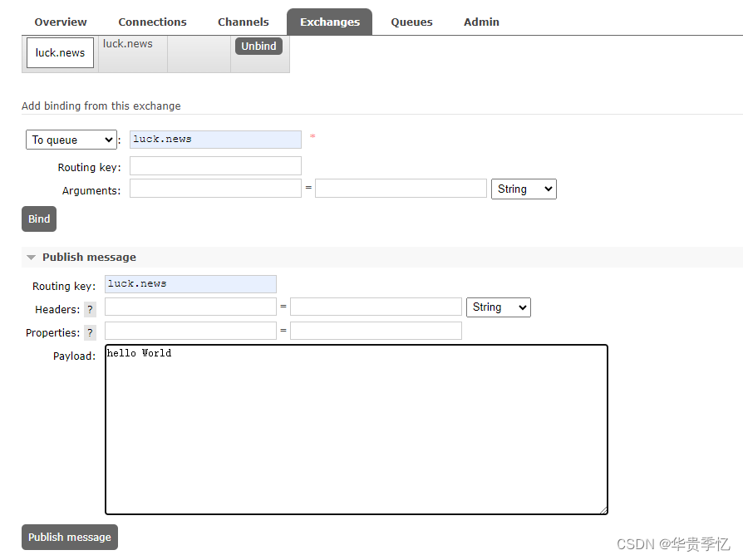Click the Arguments key input field

coord(215,188)
